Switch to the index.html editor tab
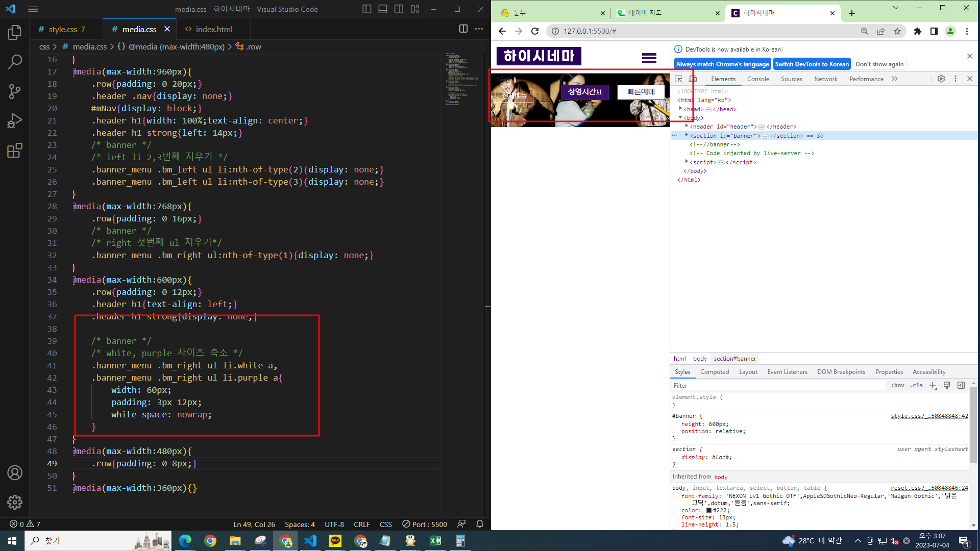This screenshot has width=980, height=551. click(214, 30)
